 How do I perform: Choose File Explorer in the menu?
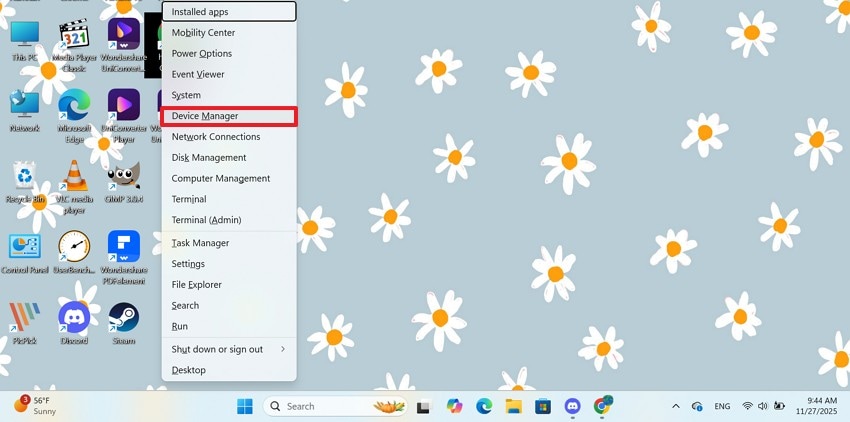pyautogui.click(x=229, y=285)
